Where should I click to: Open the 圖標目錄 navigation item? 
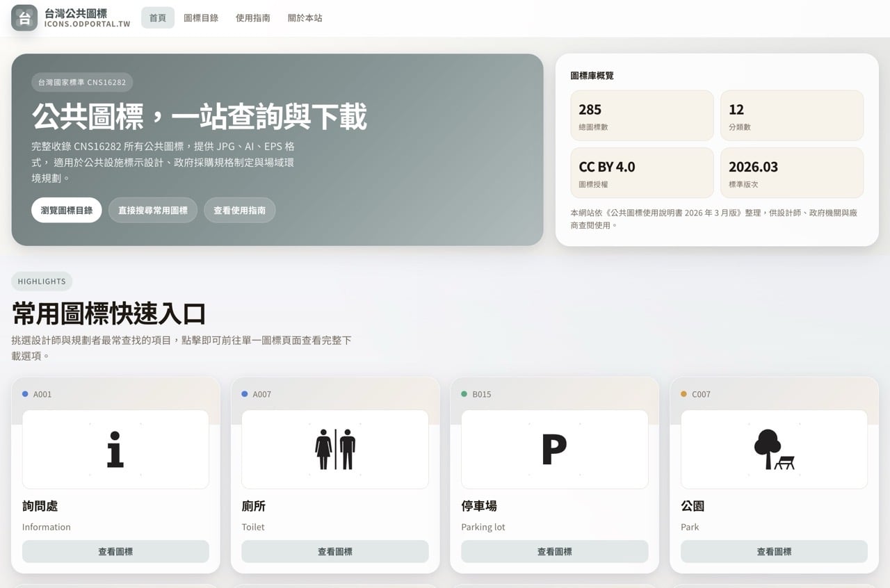click(201, 18)
